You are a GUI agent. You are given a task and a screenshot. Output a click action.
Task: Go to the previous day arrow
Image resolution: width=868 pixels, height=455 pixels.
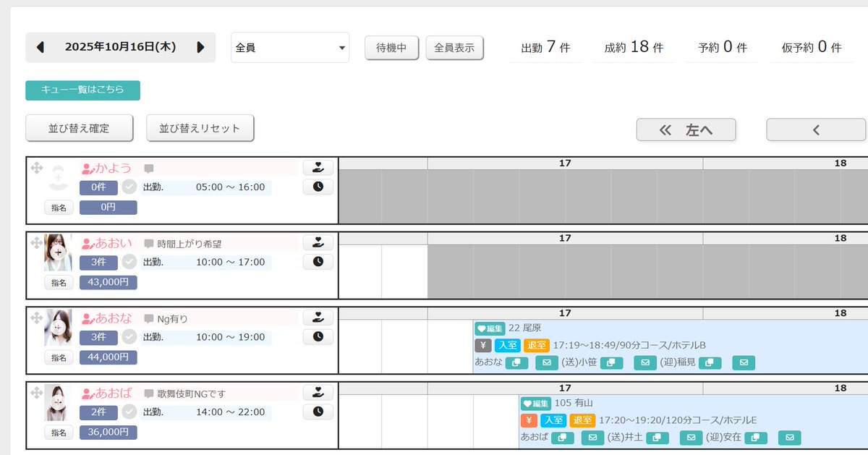click(x=41, y=47)
